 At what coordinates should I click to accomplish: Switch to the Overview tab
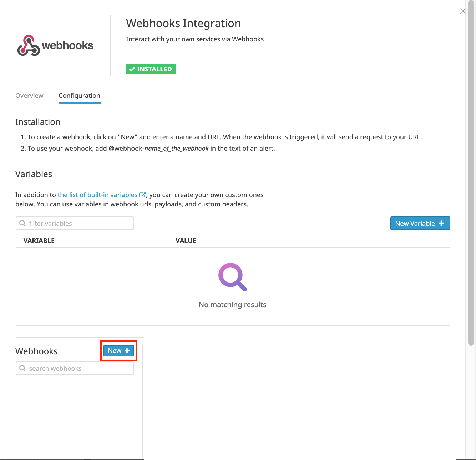[29, 95]
